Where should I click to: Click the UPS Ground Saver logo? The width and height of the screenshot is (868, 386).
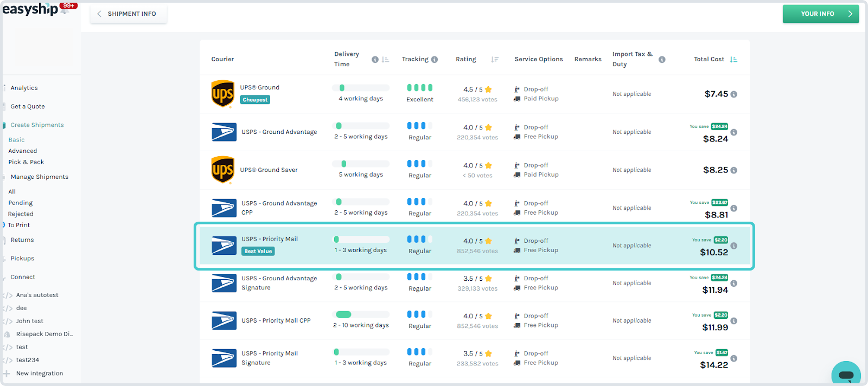pyautogui.click(x=223, y=170)
